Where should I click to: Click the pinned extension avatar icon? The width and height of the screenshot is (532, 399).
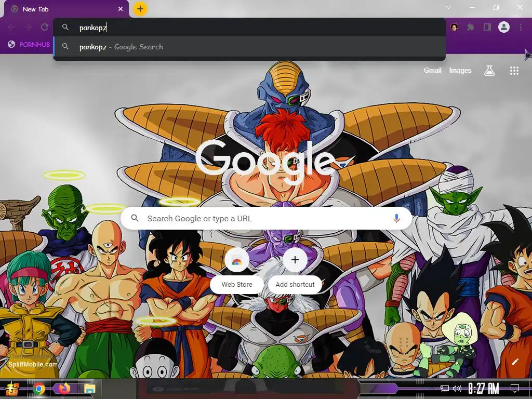pyautogui.click(x=454, y=27)
